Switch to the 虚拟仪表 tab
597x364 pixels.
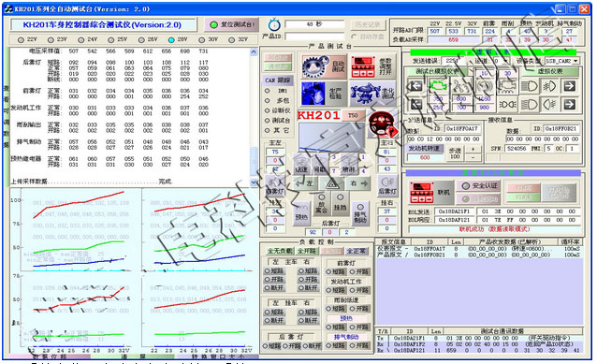click(x=550, y=71)
